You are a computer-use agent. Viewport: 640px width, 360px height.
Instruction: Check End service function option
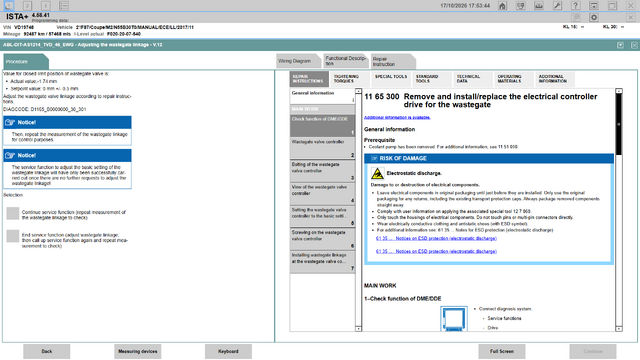[13, 236]
